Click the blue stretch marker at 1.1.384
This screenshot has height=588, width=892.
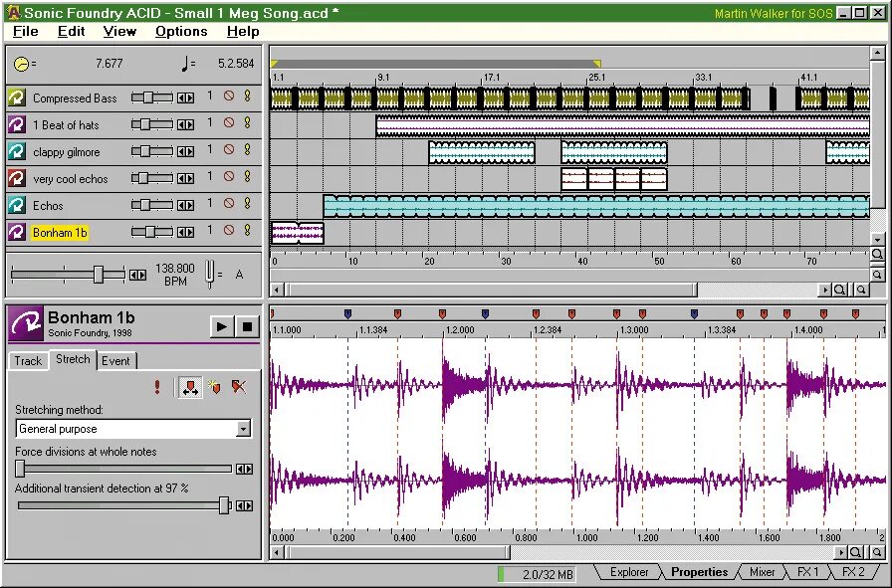click(348, 313)
